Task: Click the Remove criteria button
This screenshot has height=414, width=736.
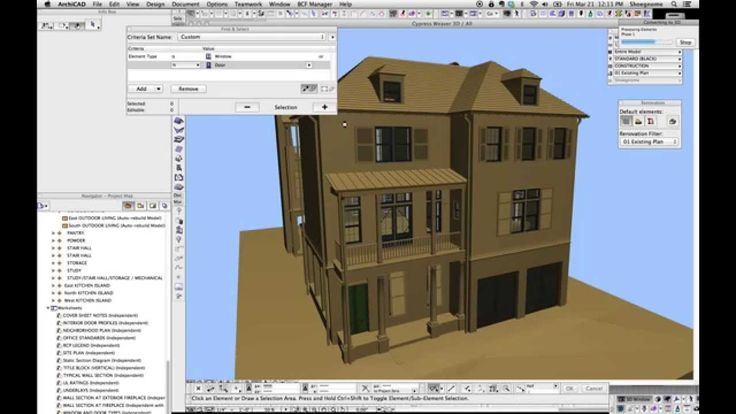Action: (x=188, y=89)
